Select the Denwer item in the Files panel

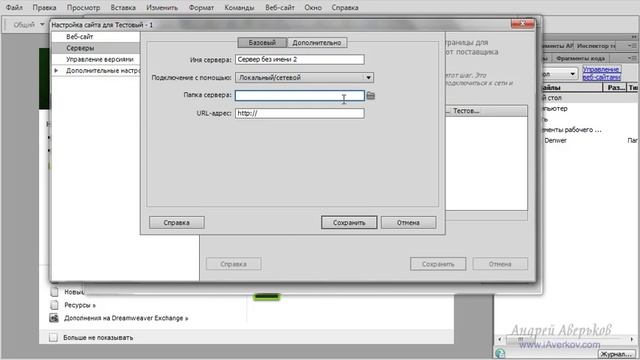[x=555, y=140]
